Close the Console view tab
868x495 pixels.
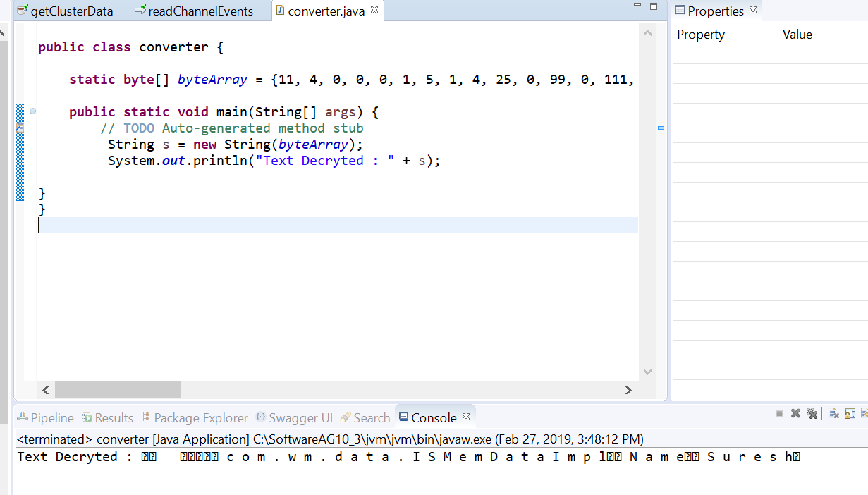pos(465,417)
